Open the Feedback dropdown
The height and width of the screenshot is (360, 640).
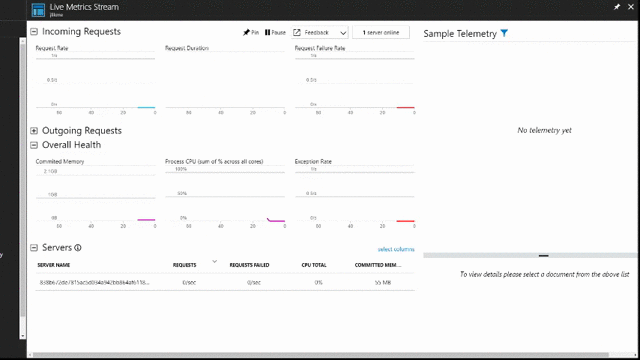320,33
